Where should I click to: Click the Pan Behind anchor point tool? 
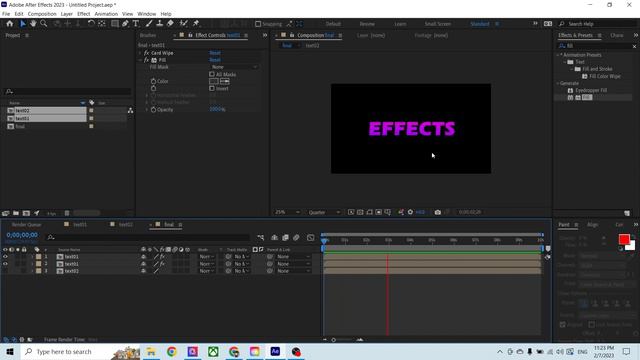tap(102, 24)
